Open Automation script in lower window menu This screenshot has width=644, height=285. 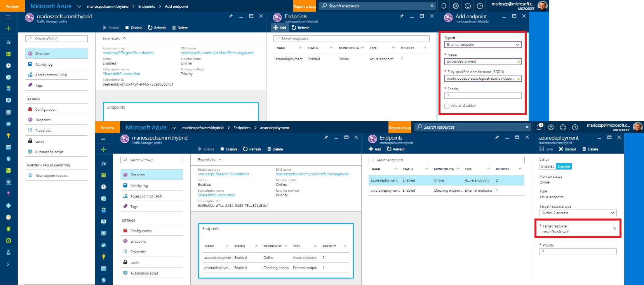click(x=151, y=273)
